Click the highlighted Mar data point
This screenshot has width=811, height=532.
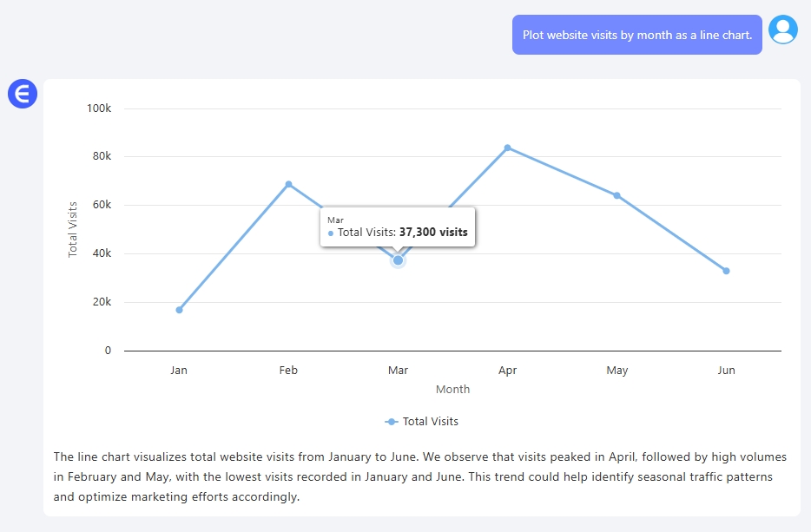coord(398,260)
